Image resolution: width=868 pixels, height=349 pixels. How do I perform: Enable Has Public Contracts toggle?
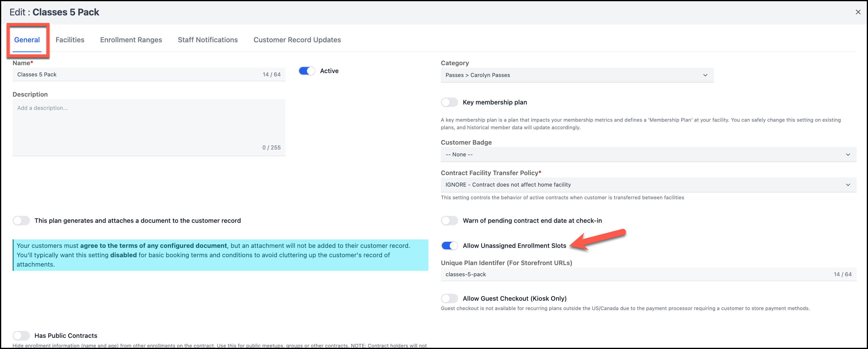coord(21,335)
